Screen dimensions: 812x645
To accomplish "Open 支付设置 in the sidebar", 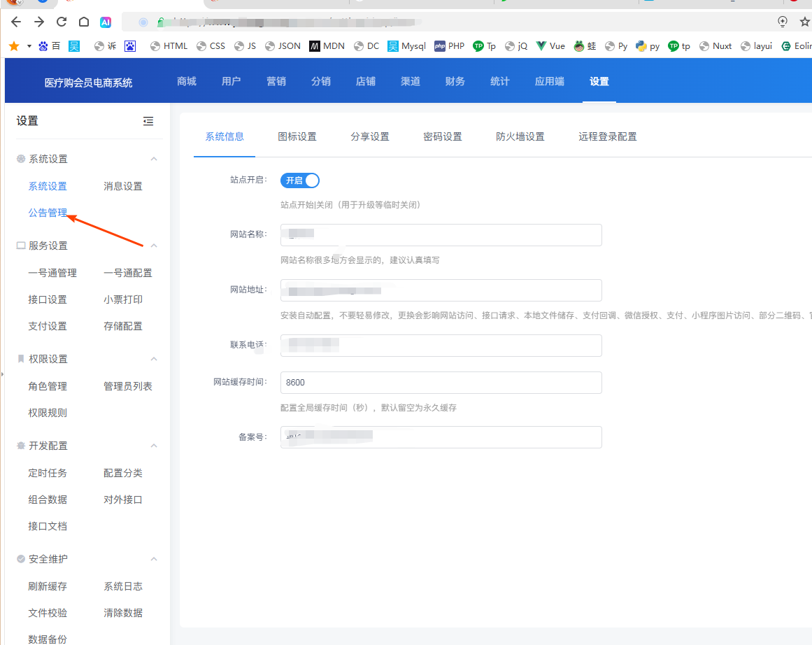I will click(x=48, y=327).
